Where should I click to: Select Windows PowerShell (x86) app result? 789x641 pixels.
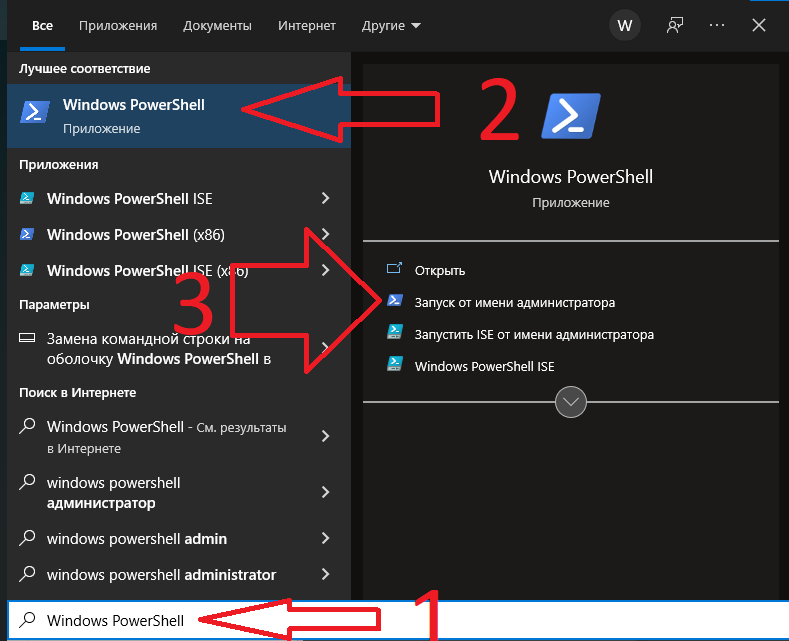tap(179, 234)
